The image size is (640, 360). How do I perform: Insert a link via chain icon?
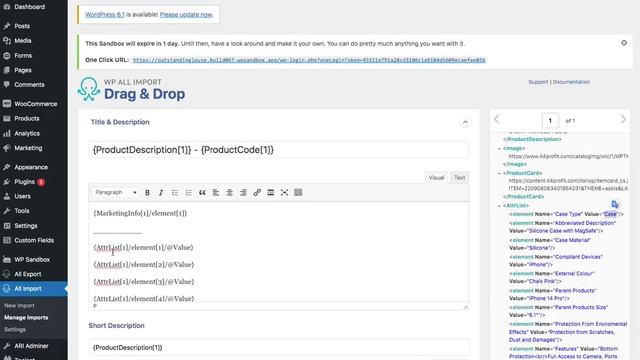coord(257,193)
